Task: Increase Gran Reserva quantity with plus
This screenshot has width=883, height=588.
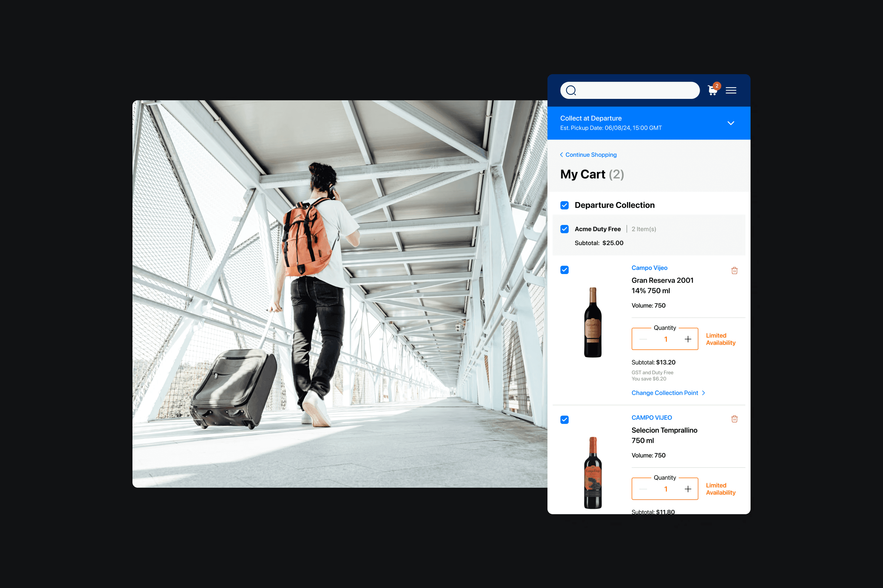Action: point(688,339)
